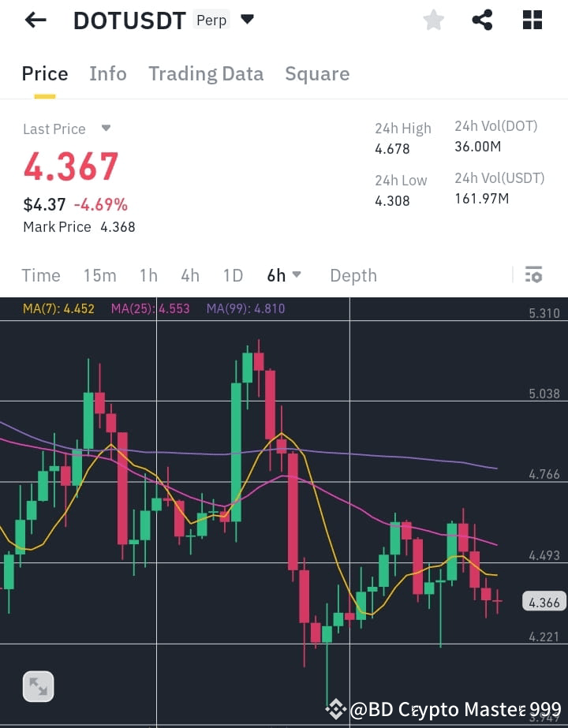Open the 6h interval dropdown
Image resolution: width=568 pixels, height=728 pixels.
click(x=284, y=275)
